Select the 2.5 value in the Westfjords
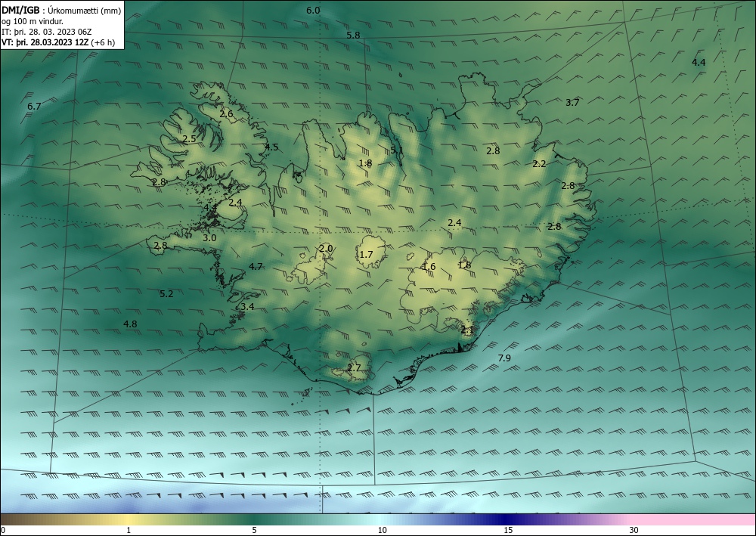Screen dimensions: 756x536 pos(190,139)
